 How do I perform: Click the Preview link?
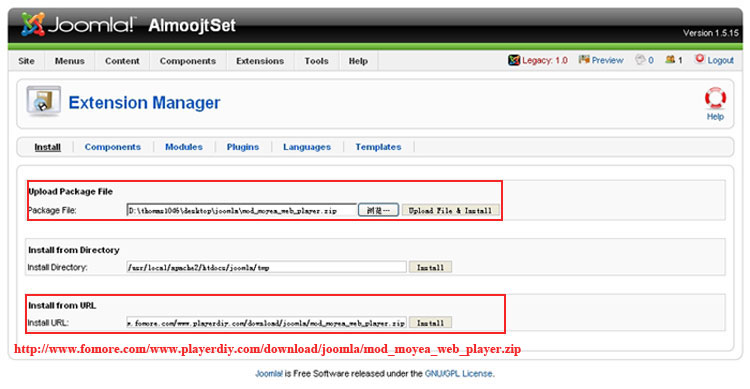[607, 60]
